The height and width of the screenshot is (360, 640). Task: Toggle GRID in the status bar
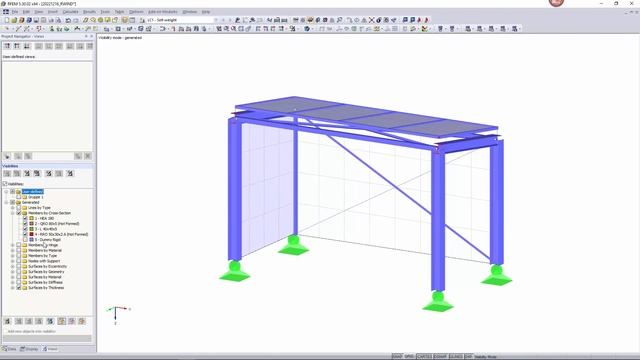coord(409,357)
